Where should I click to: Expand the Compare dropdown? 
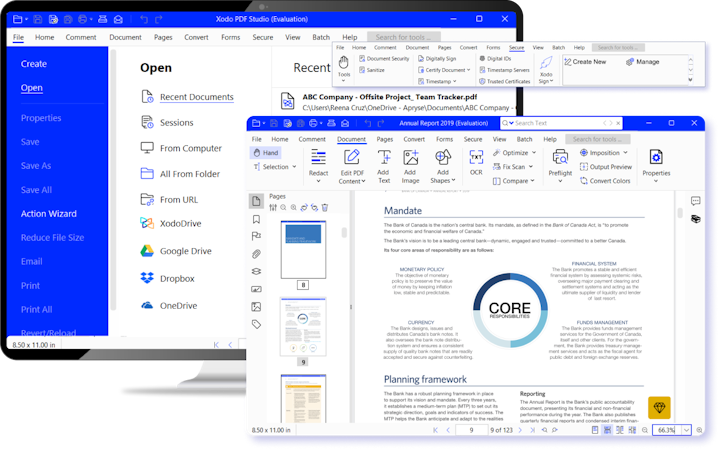pyautogui.click(x=532, y=181)
